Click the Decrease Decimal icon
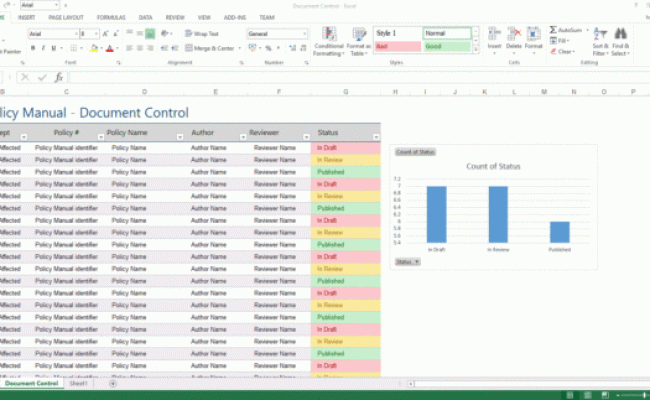 click(x=303, y=48)
